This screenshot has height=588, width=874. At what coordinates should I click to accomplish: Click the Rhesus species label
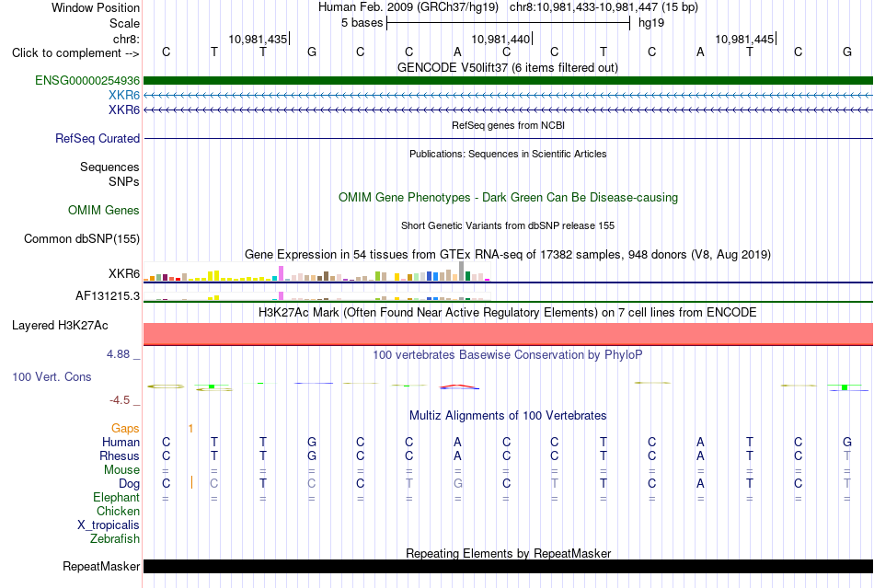(x=120, y=455)
